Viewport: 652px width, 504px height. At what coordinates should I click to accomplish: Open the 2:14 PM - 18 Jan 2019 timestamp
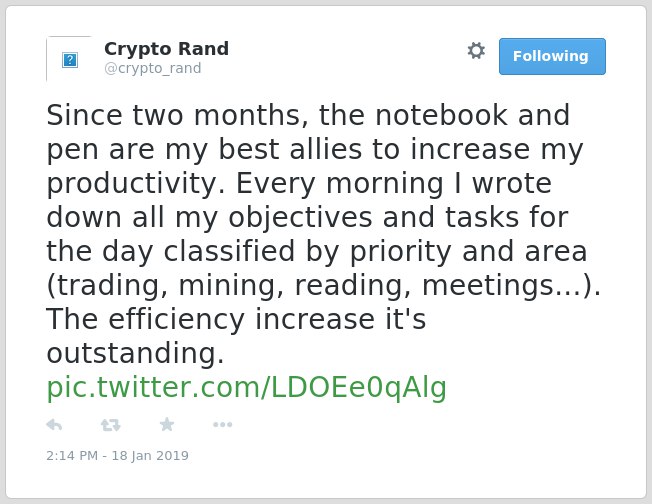(x=117, y=455)
